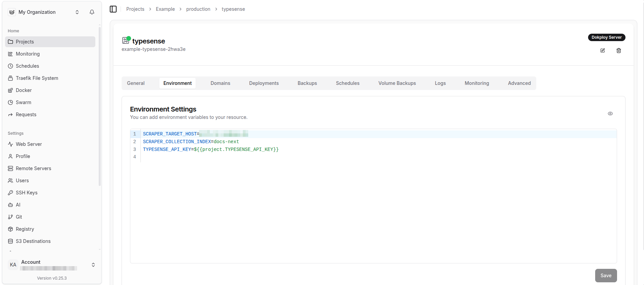Click the delete trash icon
This screenshot has width=644, height=285.
619,51
